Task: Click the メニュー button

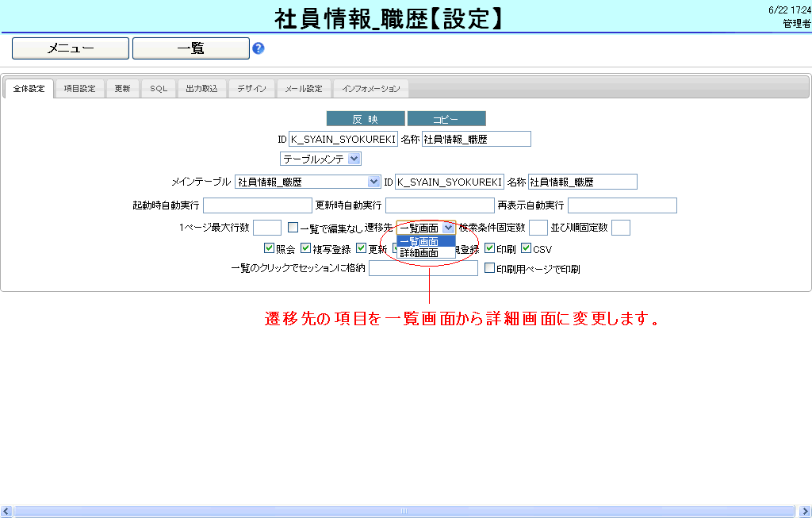Action: tap(71, 48)
